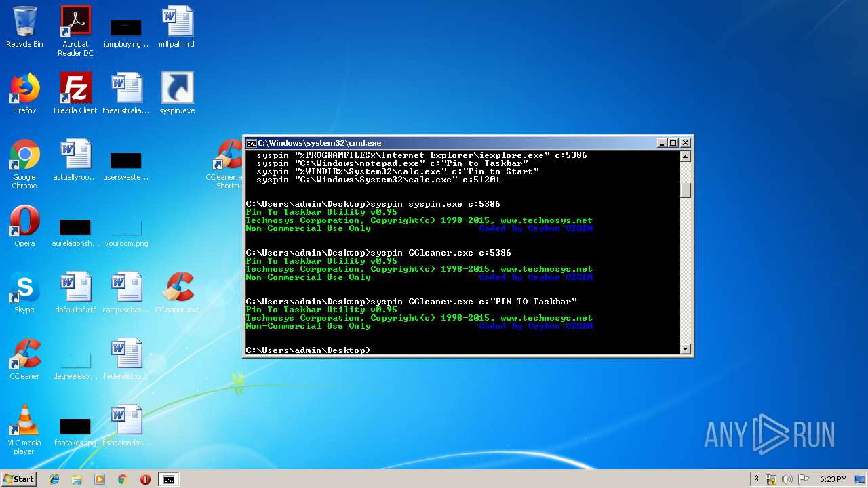Screen dimensions: 868x488
Task: Select the CCleaner shortcut icon
Action: (x=24, y=359)
